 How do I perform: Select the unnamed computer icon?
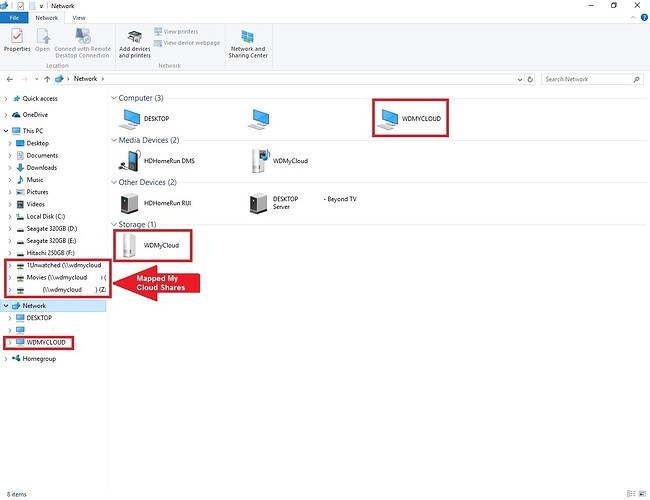click(x=258, y=119)
